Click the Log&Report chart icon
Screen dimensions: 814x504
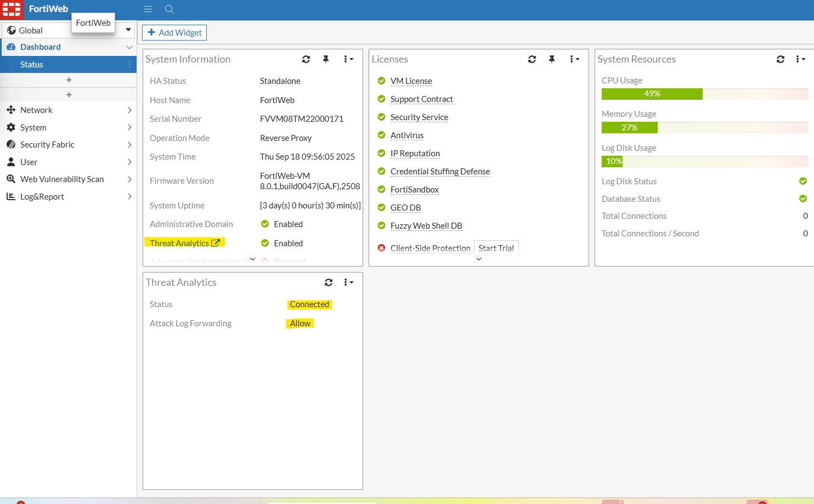point(11,196)
